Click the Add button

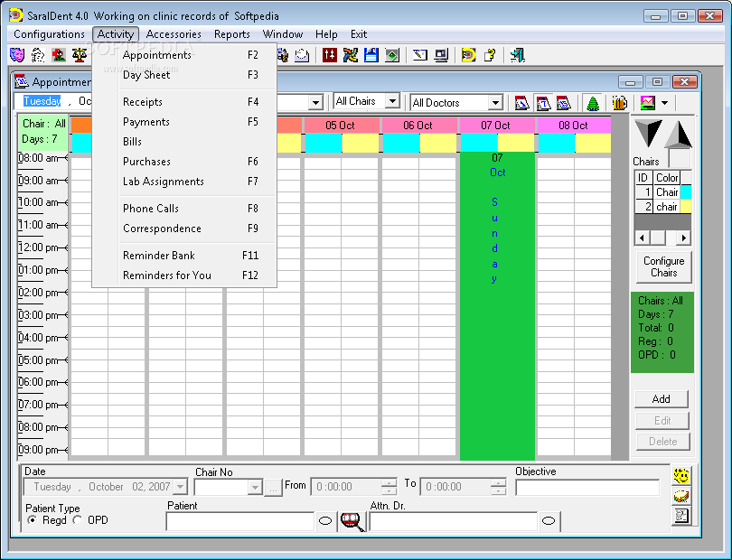pyautogui.click(x=661, y=399)
